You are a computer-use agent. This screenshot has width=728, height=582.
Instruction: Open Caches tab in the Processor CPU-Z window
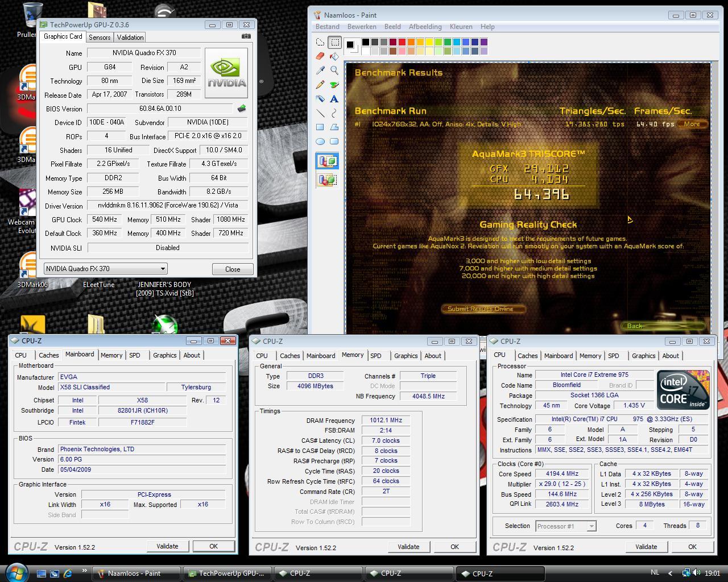pyautogui.click(x=527, y=356)
